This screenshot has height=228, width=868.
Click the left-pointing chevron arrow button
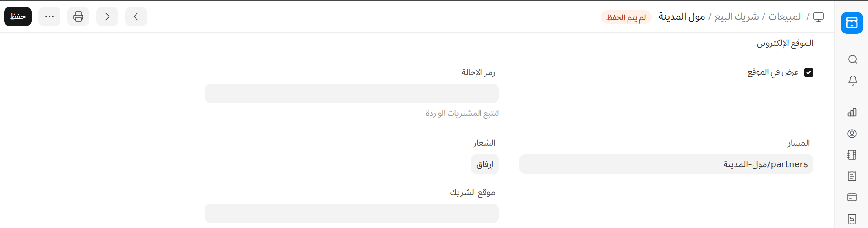pyautogui.click(x=136, y=16)
